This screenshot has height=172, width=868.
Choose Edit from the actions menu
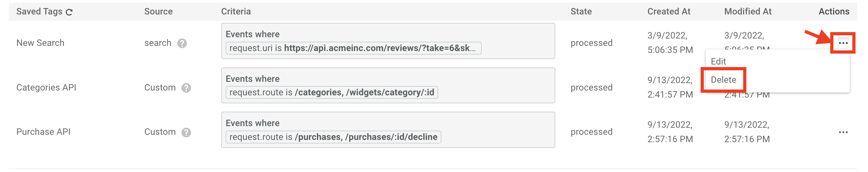coord(718,62)
